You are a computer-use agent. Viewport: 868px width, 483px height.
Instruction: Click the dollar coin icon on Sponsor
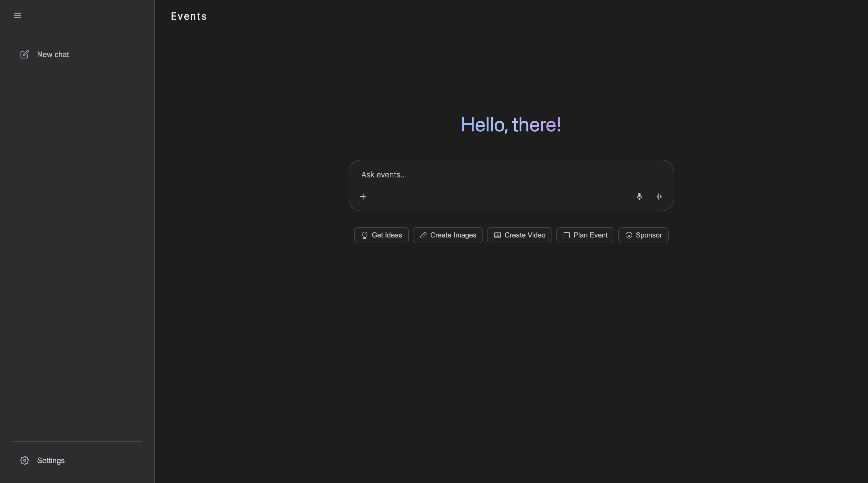(629, 235)
